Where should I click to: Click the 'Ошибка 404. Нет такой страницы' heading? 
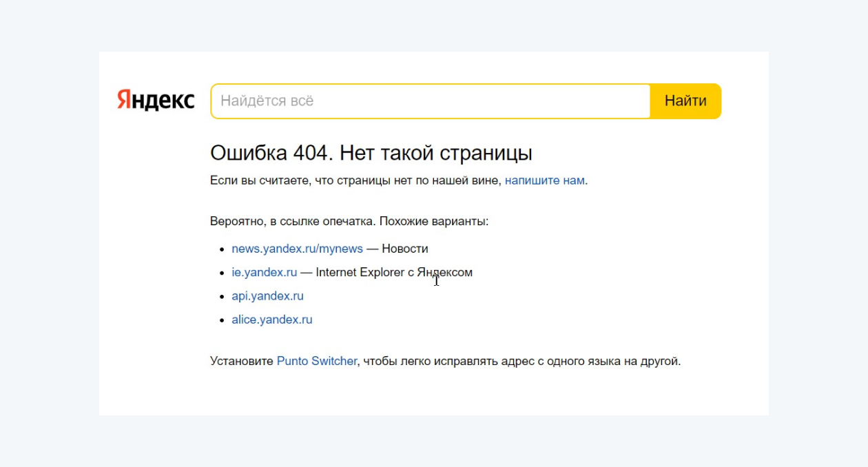coord(371,153)
